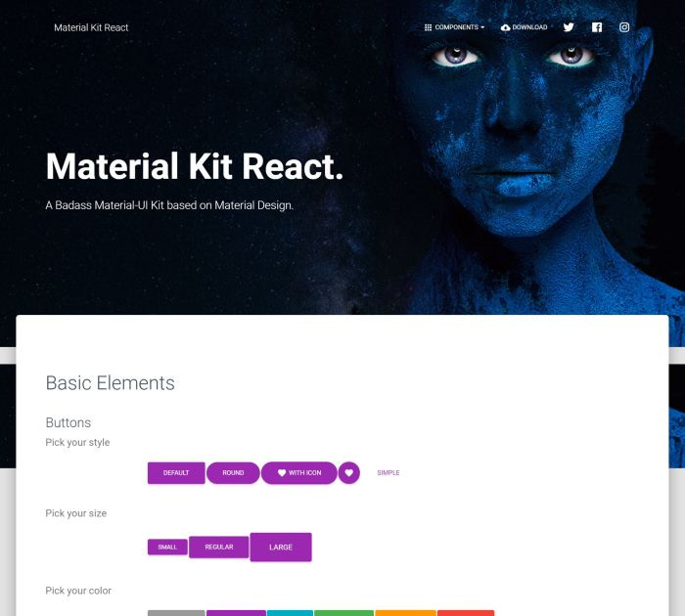Screen dimensions: 685x616
Task: Click the Default button
Action: click(x=176, y=473)
